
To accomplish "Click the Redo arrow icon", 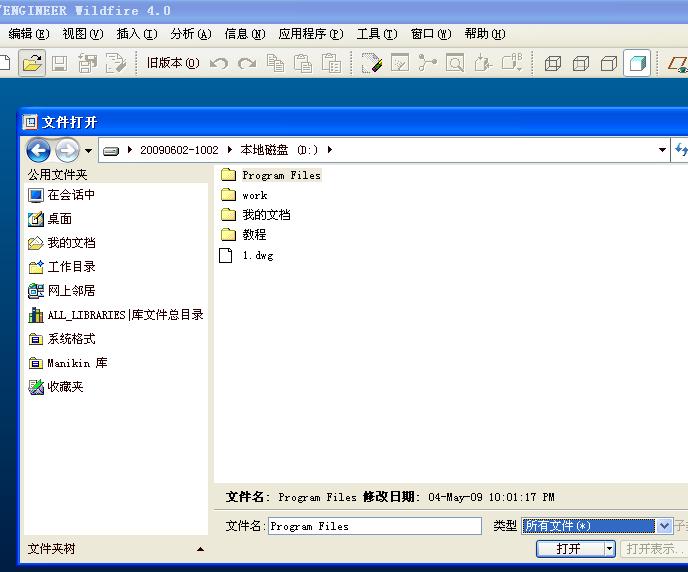I will 247,64.
